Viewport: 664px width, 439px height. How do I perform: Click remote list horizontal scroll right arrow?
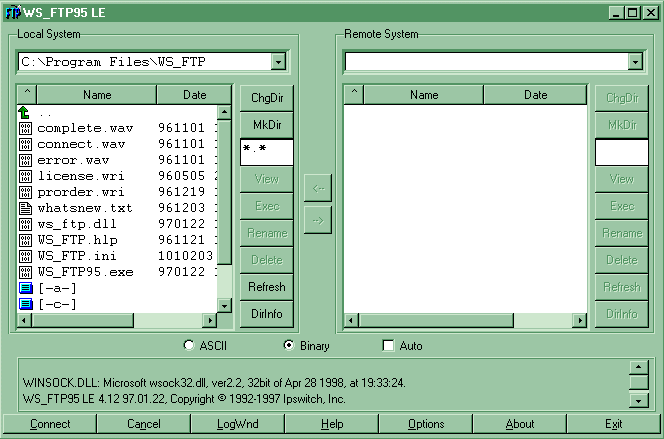[580, 320]
